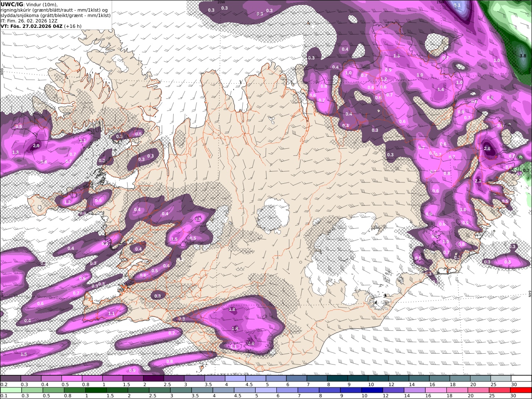Pick the darkest green bottom swatch between 1 and 1.5
The width and height of the screenshot is (532, 399).
96,390
